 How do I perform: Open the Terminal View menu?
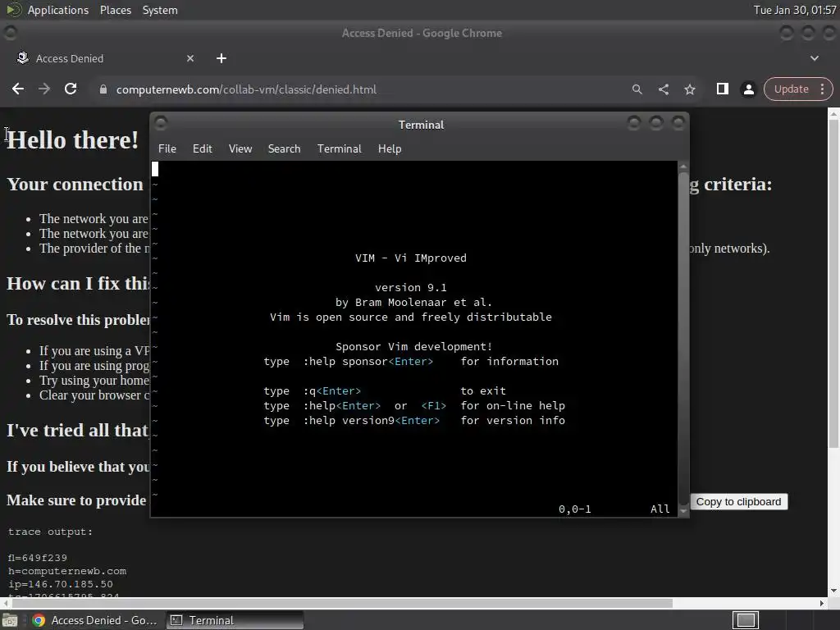click(x=240, y=149)
